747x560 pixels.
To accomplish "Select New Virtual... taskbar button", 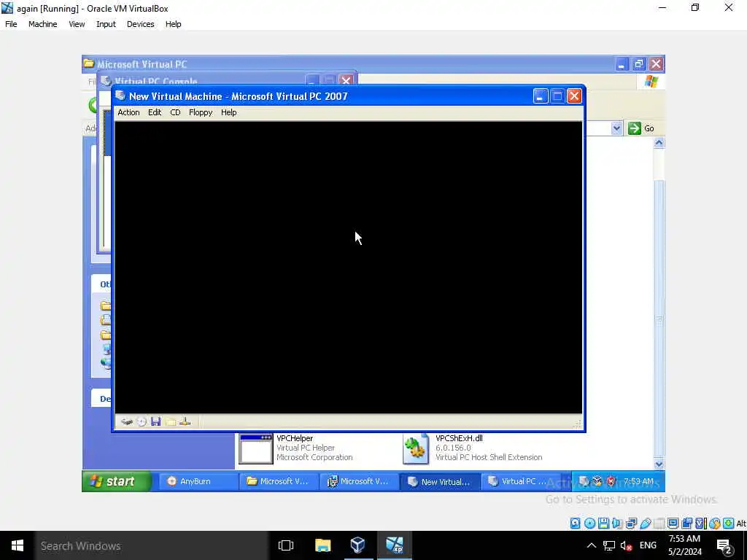I will [x=440, y=481].
